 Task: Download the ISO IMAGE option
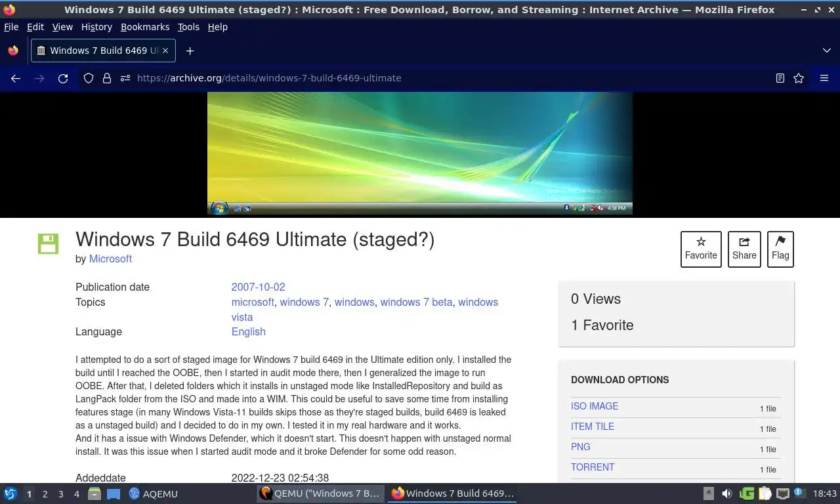tap(595, 406)
